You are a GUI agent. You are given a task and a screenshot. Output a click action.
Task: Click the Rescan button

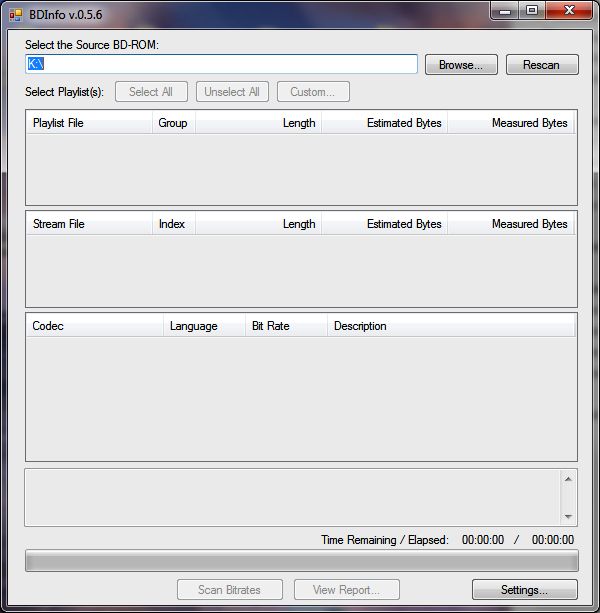click(542, 65)
